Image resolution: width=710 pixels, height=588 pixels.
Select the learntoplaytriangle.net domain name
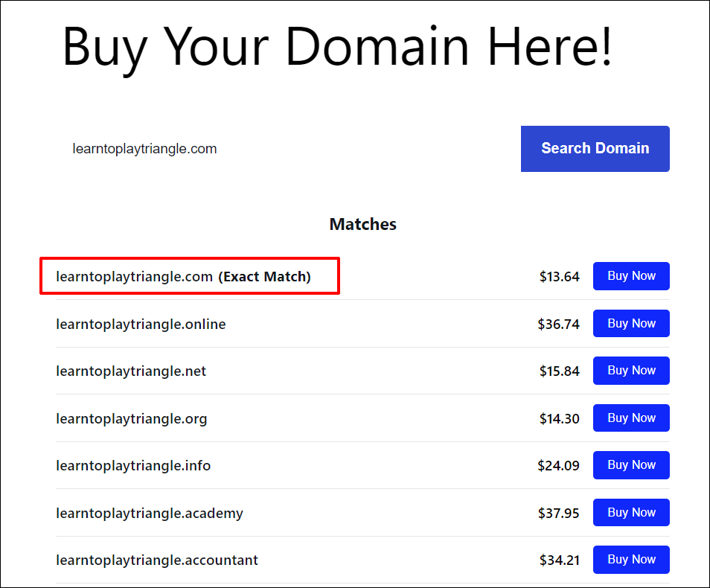[130, 371]
